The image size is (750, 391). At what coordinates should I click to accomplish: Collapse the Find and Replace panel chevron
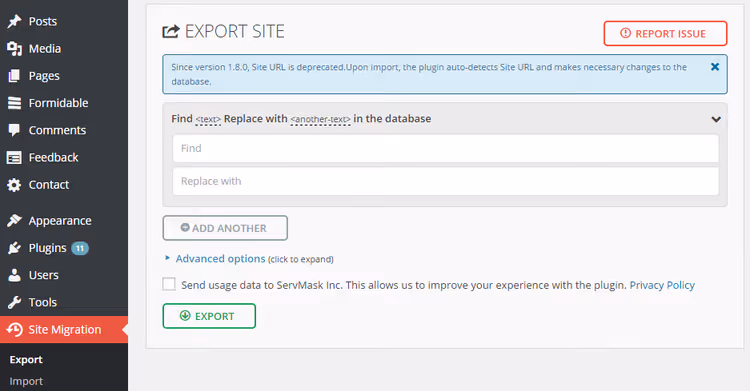click(x=716, y=119)
